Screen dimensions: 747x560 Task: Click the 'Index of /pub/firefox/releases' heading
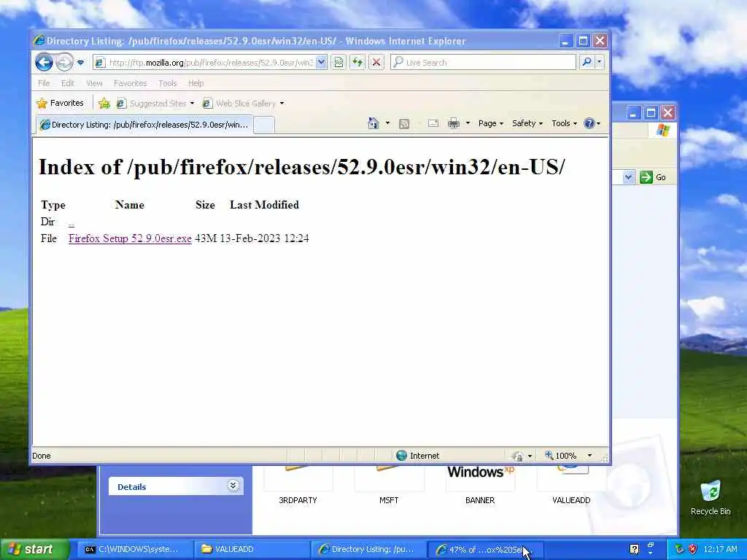(x=301, y=167)
